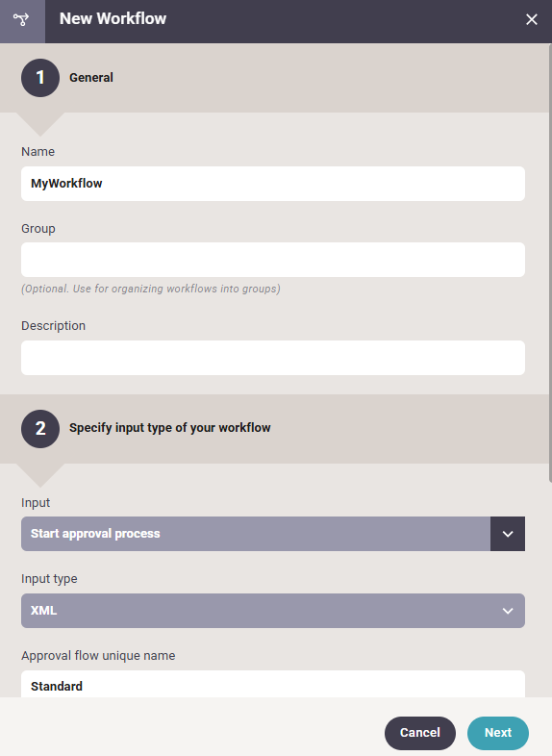The image size is (552, 756).
Task: Click the workflow icon in header
Action: [22, 20]
